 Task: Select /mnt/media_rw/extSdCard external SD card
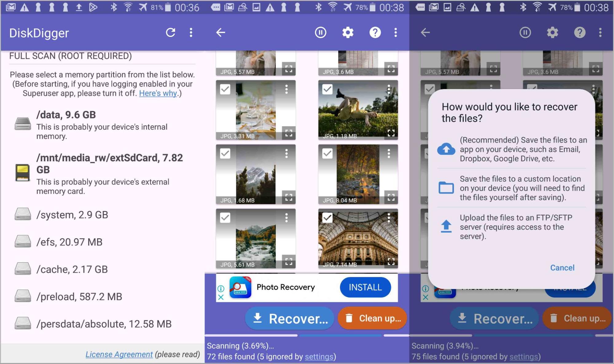coord(102,174)
